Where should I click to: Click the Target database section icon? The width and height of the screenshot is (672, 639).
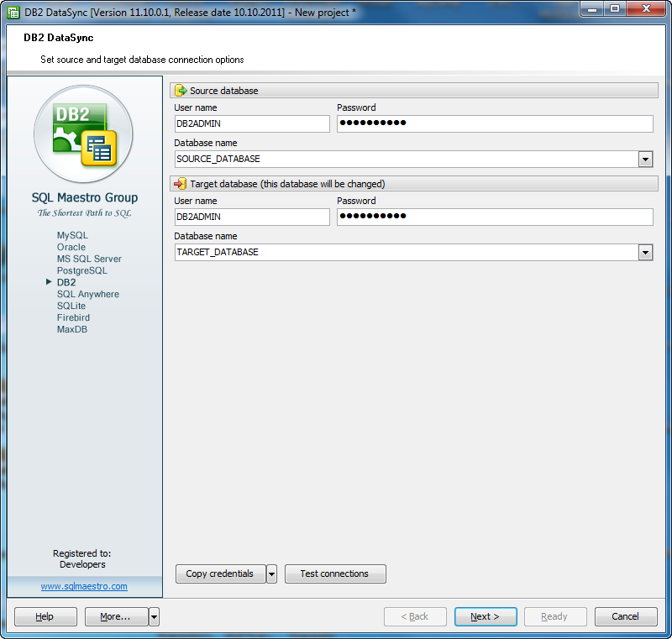point(180,183)
